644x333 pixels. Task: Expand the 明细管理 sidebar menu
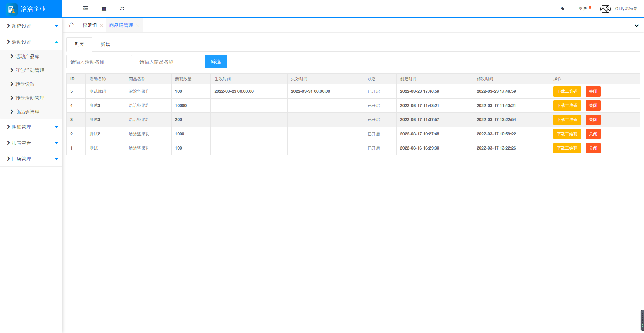(31, 127)
